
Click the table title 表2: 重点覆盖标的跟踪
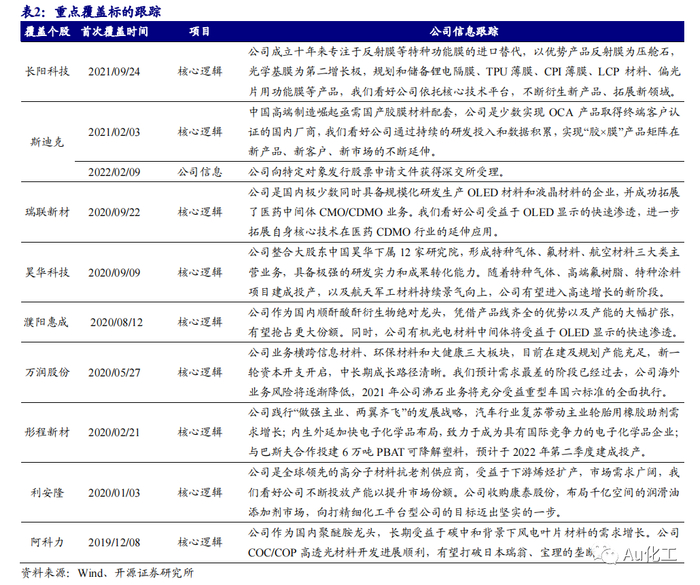tap(91, 11)
